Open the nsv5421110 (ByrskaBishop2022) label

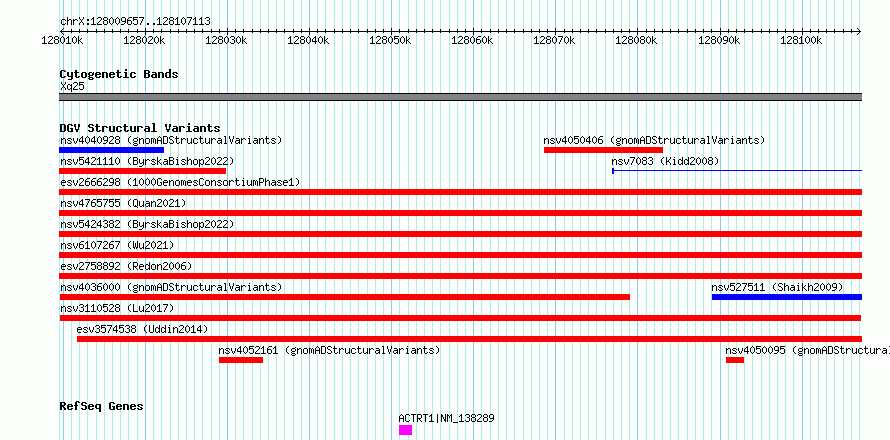[x=147, y=161]
